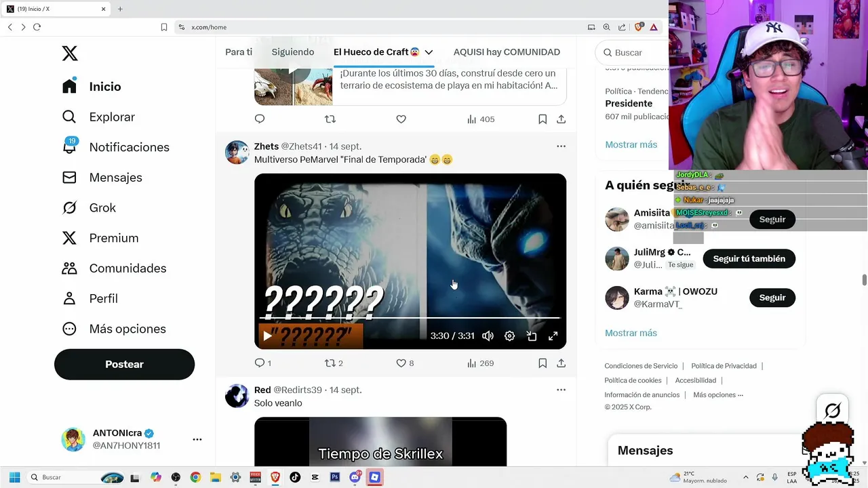Expand Más opciones in footer links
The width and height of the screenshot is (868, 488).
click(718, 395)
